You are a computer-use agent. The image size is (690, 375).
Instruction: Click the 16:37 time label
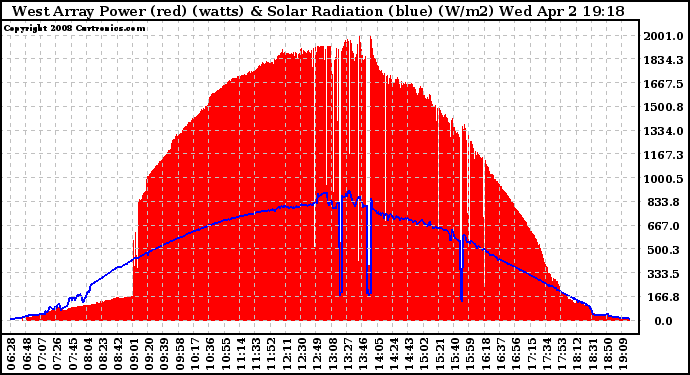499,354
